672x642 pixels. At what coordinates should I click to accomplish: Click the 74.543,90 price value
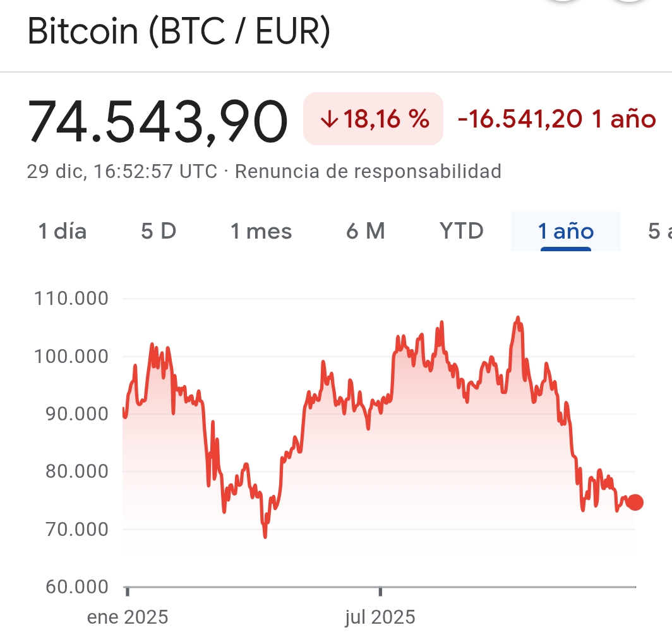tap(157, 121)
